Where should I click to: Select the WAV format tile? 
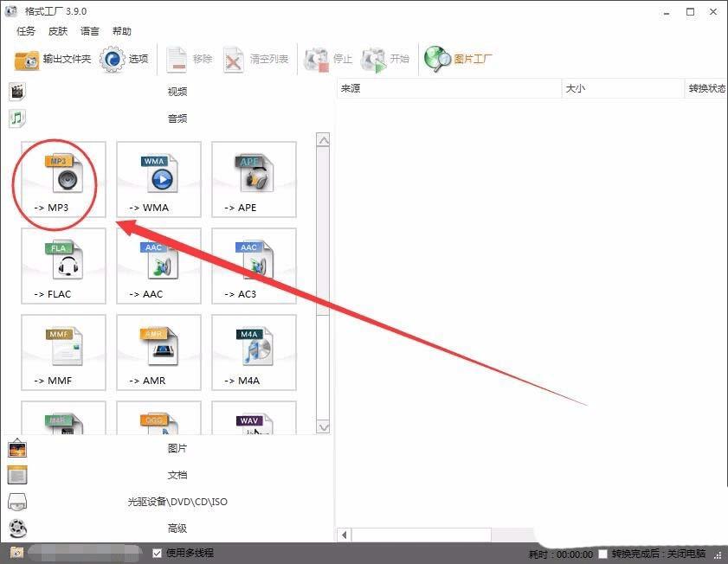point(254,419)
